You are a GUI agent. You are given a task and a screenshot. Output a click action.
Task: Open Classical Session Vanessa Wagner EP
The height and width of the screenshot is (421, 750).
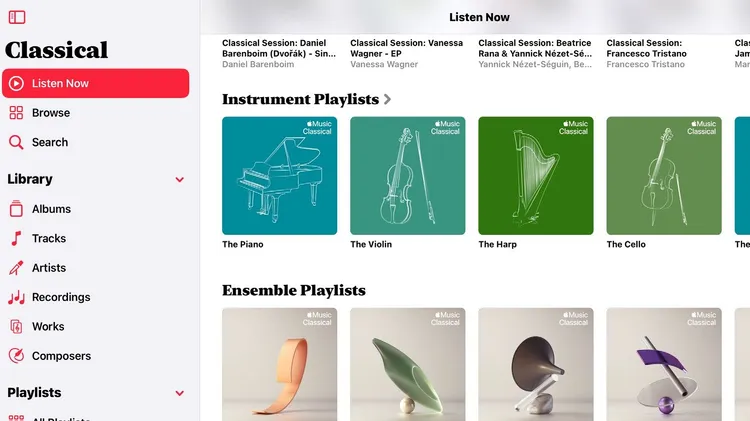point(407,48)
